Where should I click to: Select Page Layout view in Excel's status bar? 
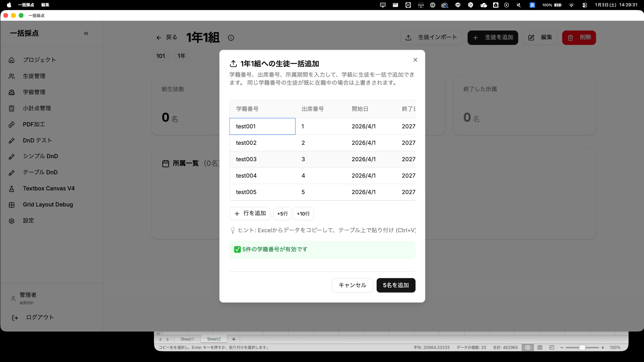coord(540,348)
